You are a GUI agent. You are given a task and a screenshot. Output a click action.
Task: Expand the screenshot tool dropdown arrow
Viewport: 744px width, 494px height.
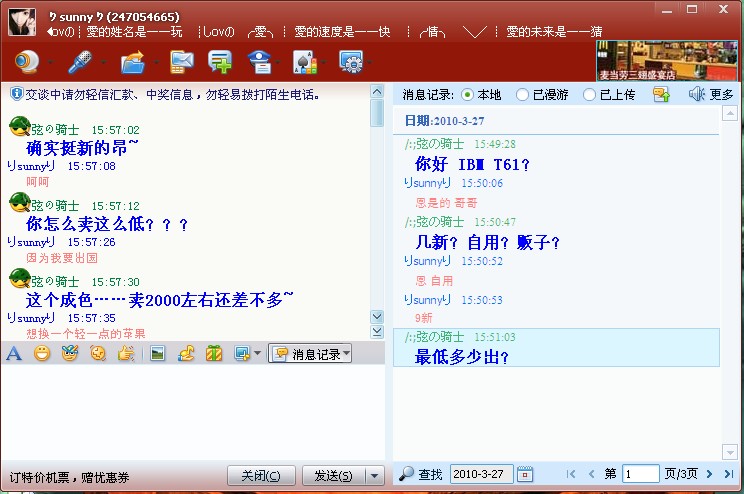click(x=257, y=353)
